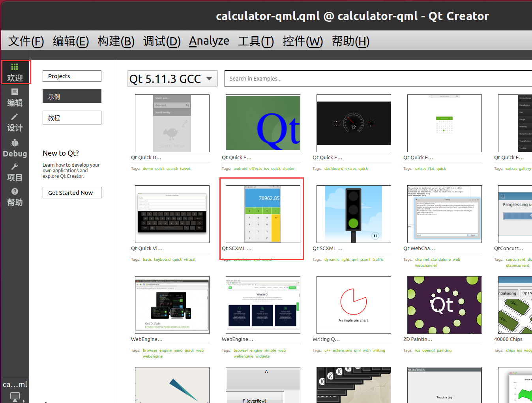
Task: Open the flat calendar example thumbnail
Action: pos(444,123)
